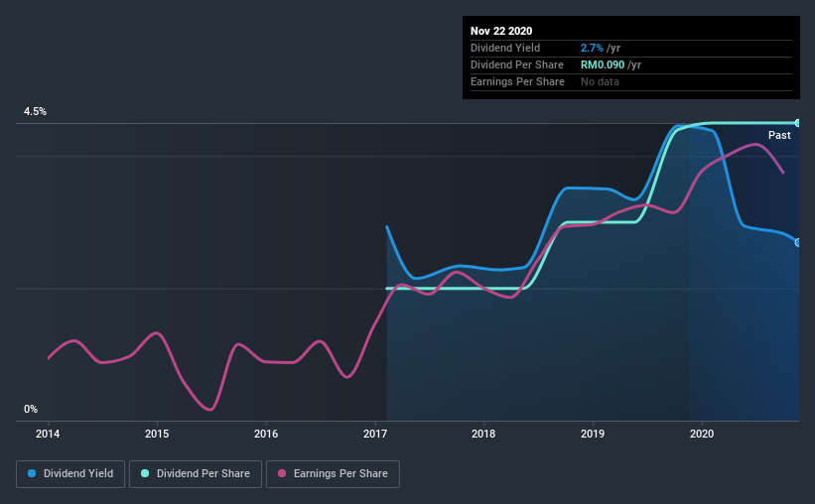Viewport: 815px width, 504px height.
Task: Click the RM0.090 dividend per share value
Action: click(603, 64)
